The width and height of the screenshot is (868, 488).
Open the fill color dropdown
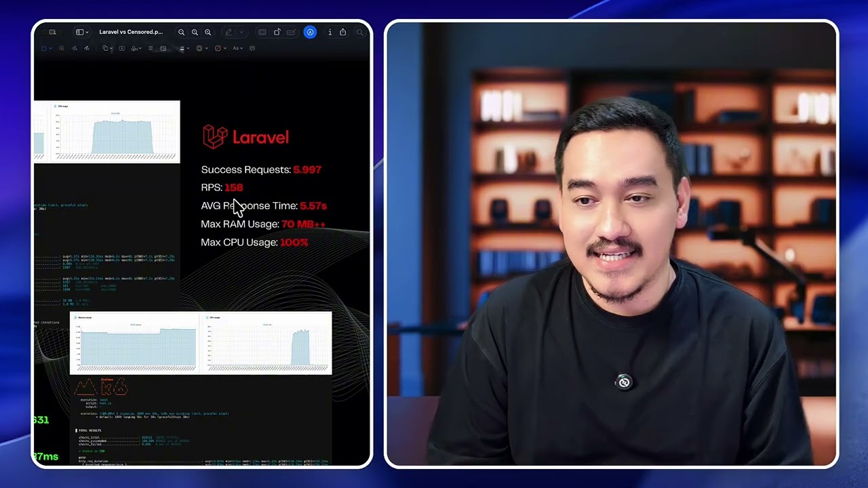220,48
